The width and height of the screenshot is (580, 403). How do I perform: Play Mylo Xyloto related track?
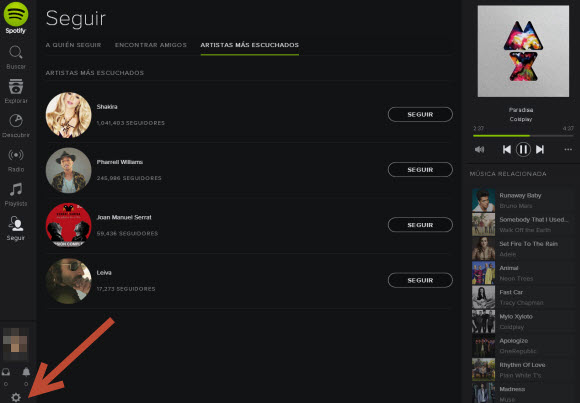pos(521,321)
